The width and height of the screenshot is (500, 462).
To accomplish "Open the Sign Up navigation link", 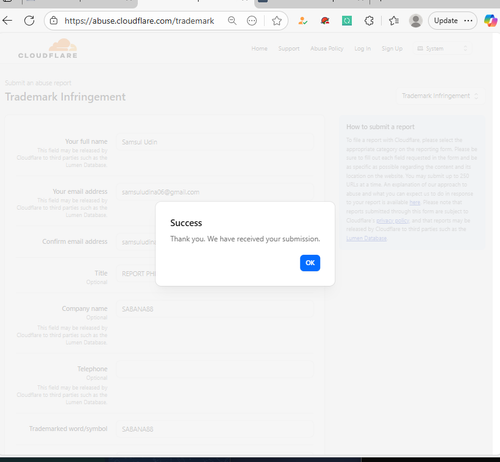I will (392, 49).
